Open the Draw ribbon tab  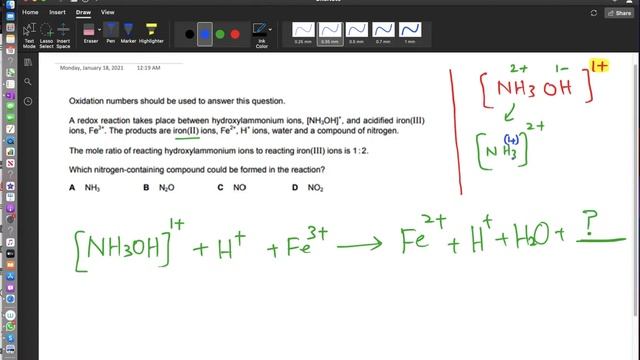[83, 13]
